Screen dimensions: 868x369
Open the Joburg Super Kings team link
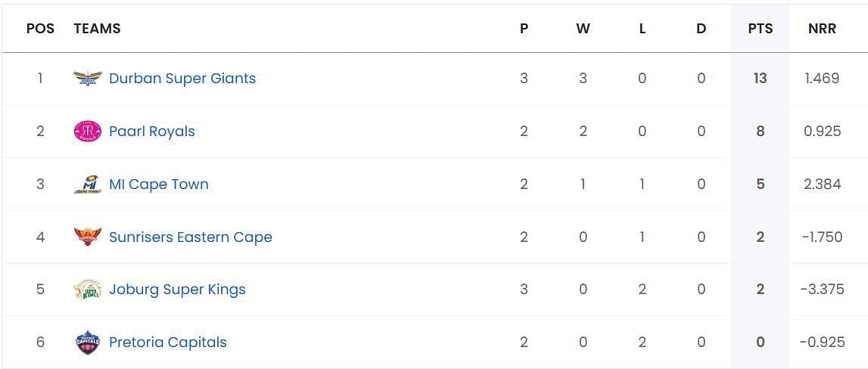click(177, 290)
